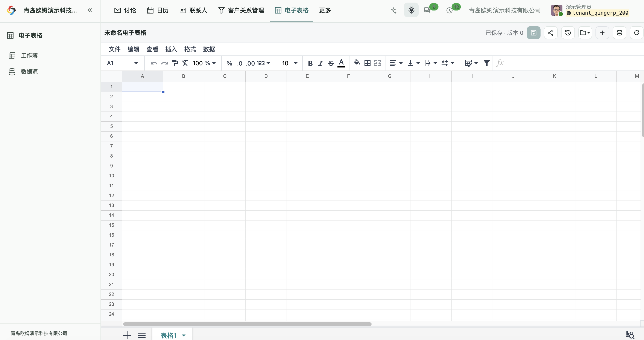Switch to the 客户关系管理 tab
This screenshot has height=340, width=644.
[241, 10]
